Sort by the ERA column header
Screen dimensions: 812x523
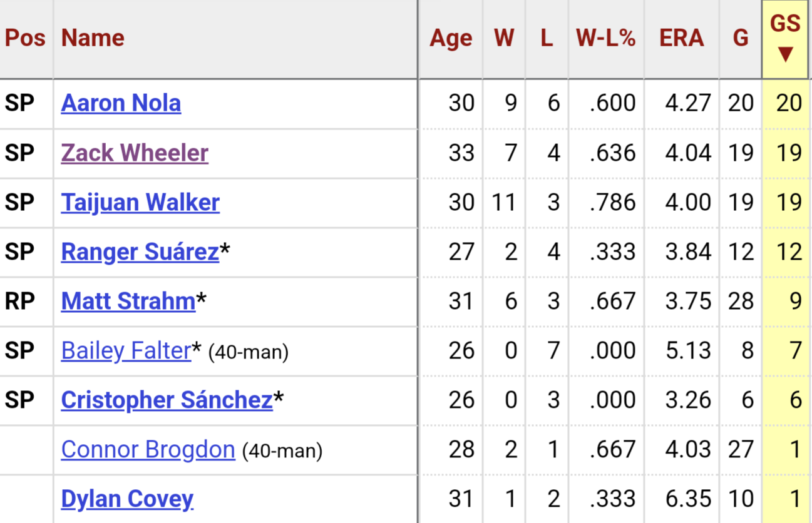click(x=681, y=39)
